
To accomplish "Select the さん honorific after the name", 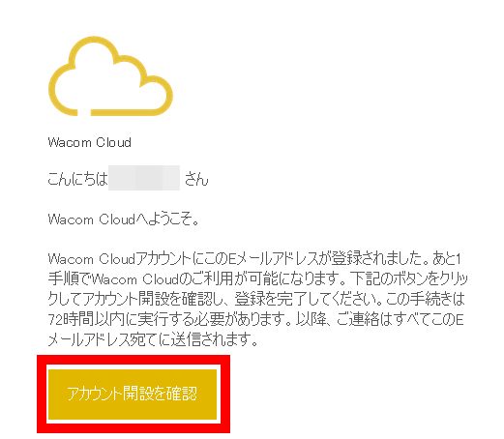I will (196, 179).
